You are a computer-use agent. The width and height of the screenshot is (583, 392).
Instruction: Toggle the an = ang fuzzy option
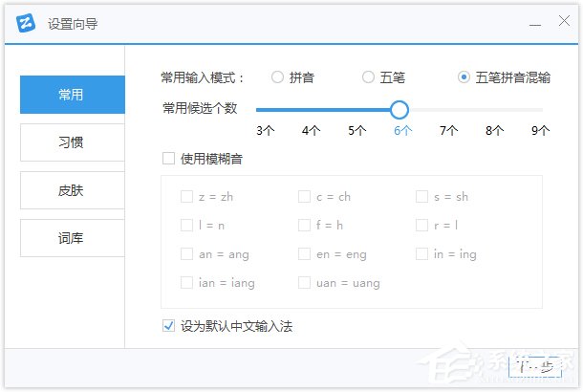(186, 253)
